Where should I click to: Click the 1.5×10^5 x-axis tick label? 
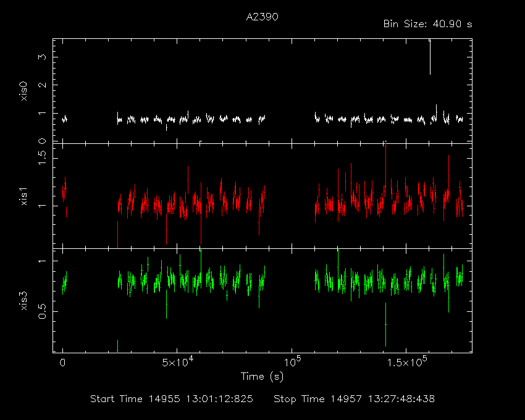coord(407,362)
